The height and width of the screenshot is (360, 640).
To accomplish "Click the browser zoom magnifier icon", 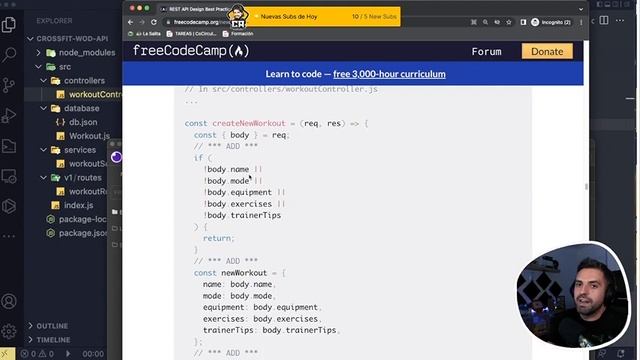I will (x=485, y=22).
